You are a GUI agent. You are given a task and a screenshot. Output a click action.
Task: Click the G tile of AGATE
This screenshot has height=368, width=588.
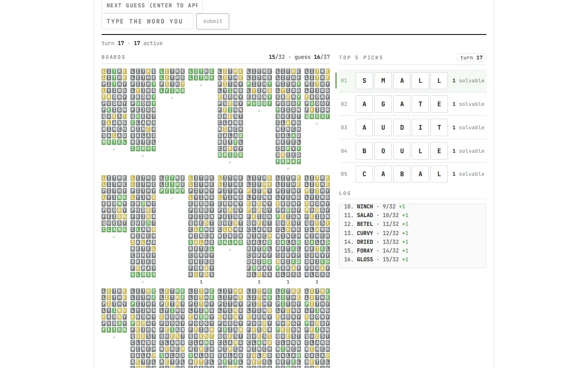pyautogui.click(x=383, y=104)
